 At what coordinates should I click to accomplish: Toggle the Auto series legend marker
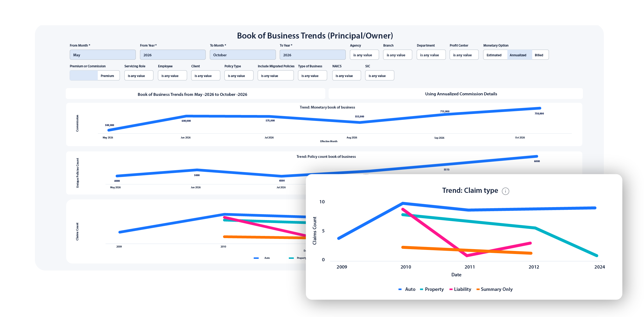(400, 289)
